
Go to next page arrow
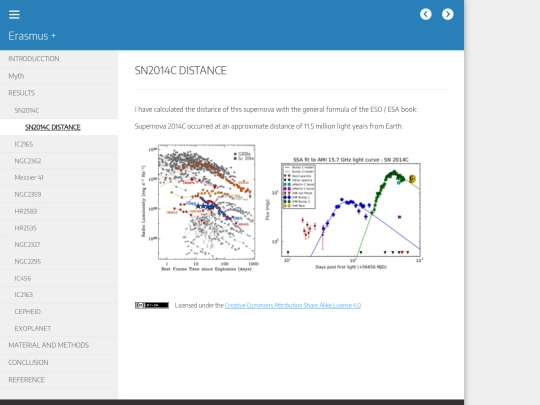[x=448, y=14]
